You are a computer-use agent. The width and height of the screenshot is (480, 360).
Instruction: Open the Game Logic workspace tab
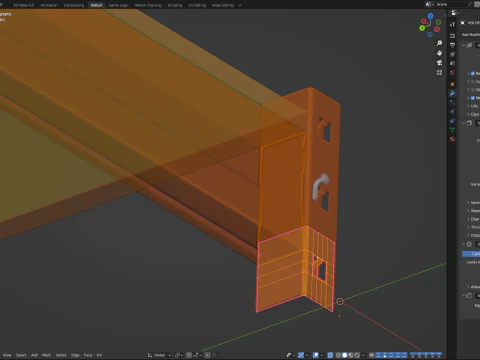pos(118,5)
